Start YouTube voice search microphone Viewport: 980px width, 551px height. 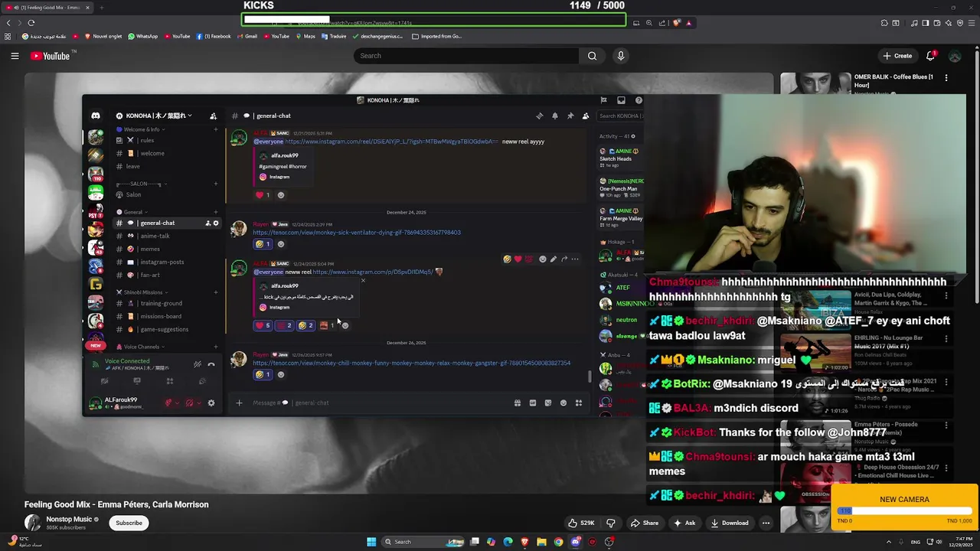click(x=621, y=56)
